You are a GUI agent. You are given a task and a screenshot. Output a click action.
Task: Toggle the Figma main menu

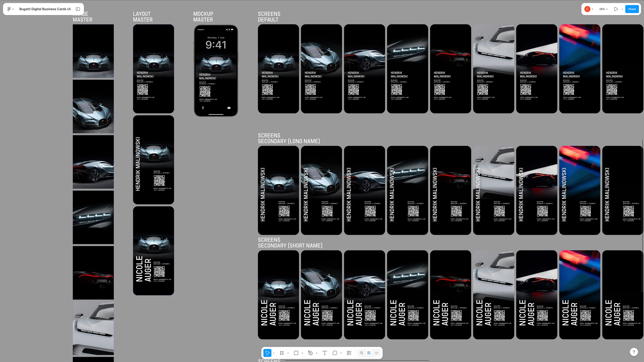pyautogui.click(x=10, y=9)
